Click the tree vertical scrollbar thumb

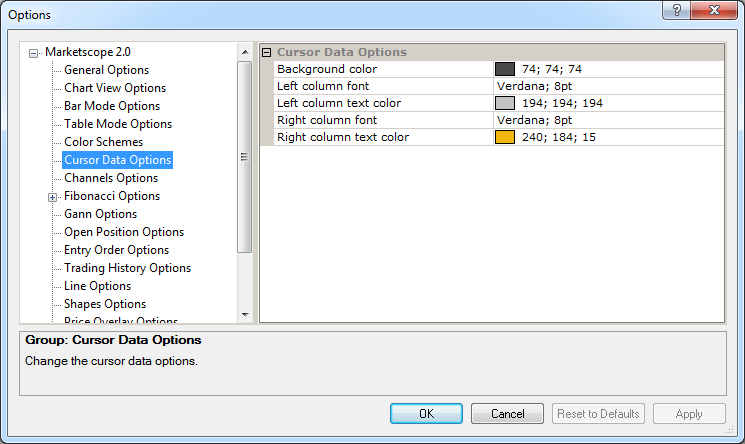point(244,157)
